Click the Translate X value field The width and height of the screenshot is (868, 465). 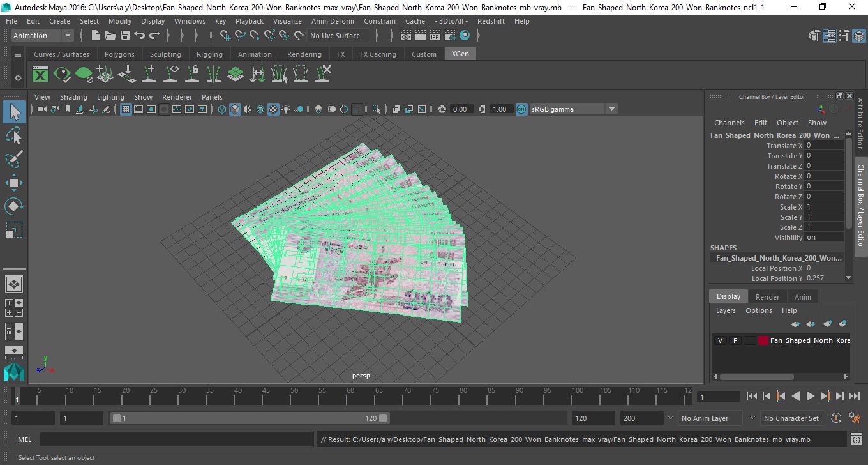824,146
